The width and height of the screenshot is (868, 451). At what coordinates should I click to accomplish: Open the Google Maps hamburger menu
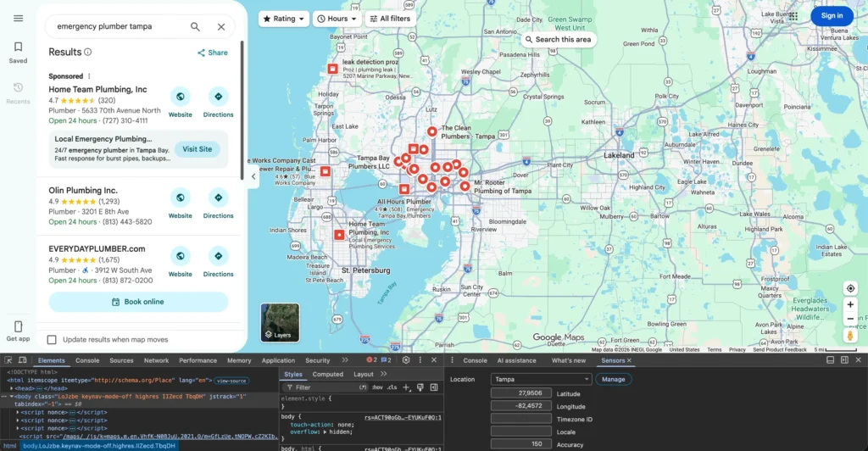tap(19, 19)
